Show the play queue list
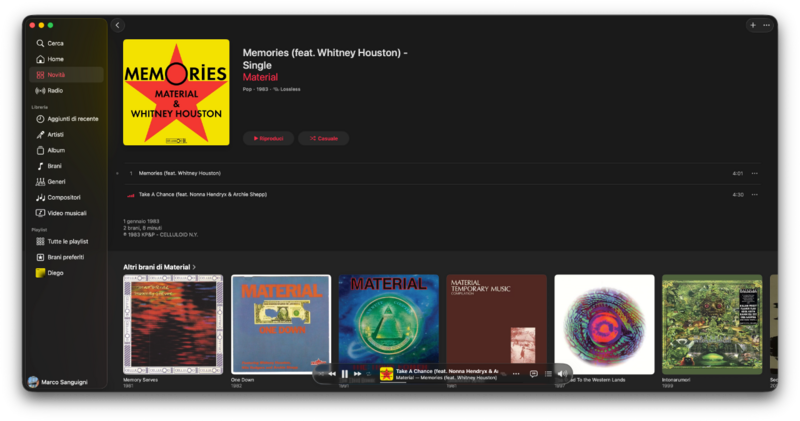 click(548, 374)
